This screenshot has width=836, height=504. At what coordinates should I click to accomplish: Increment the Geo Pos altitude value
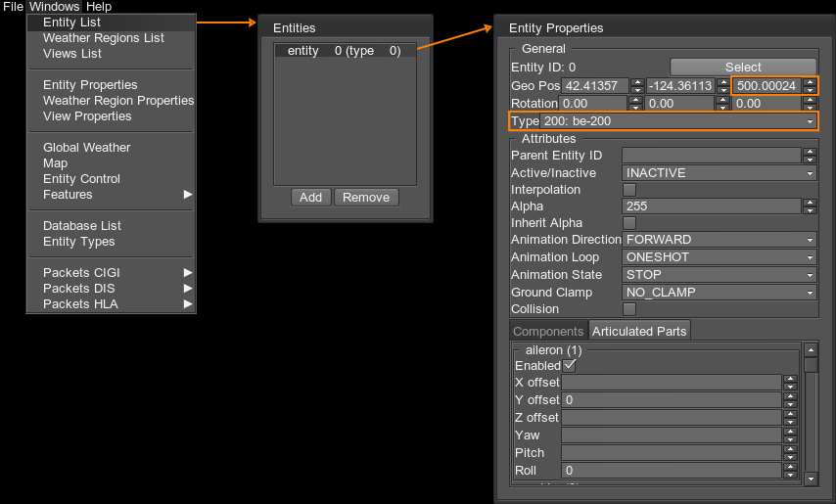810,81
